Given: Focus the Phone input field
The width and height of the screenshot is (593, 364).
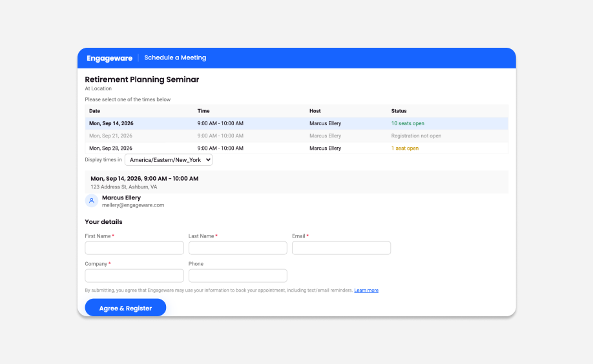Looking at the screenshot, I should point(238,276).
